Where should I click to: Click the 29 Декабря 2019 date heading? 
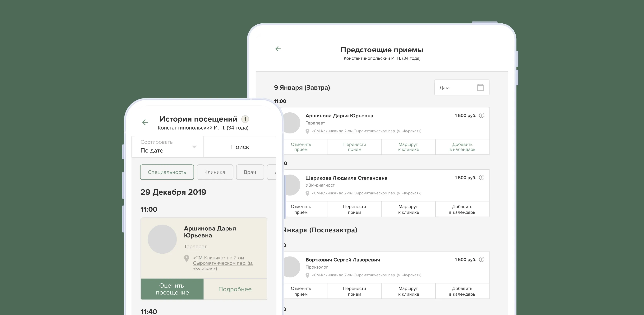pos(173,192)
